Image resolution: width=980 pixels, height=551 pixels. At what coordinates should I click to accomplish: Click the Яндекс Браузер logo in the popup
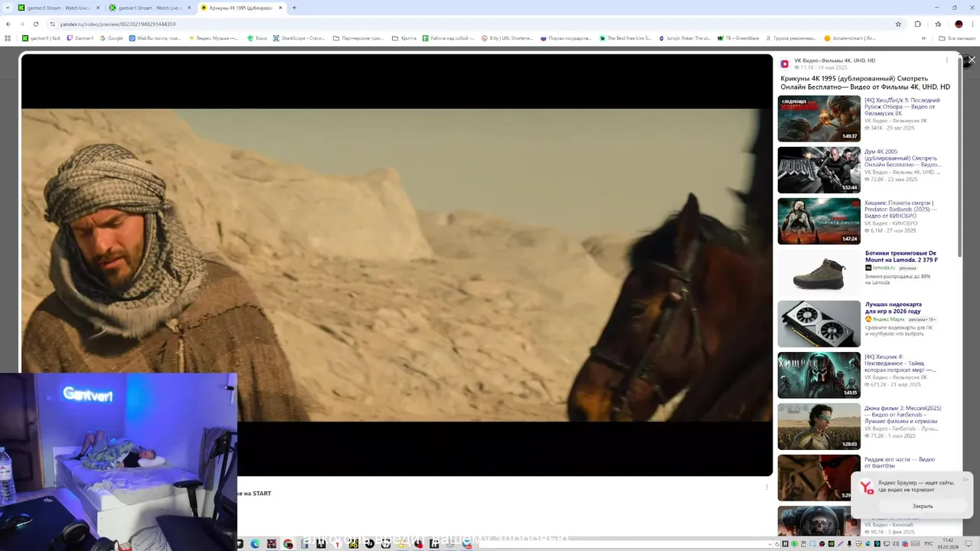(x=866, y=487)
